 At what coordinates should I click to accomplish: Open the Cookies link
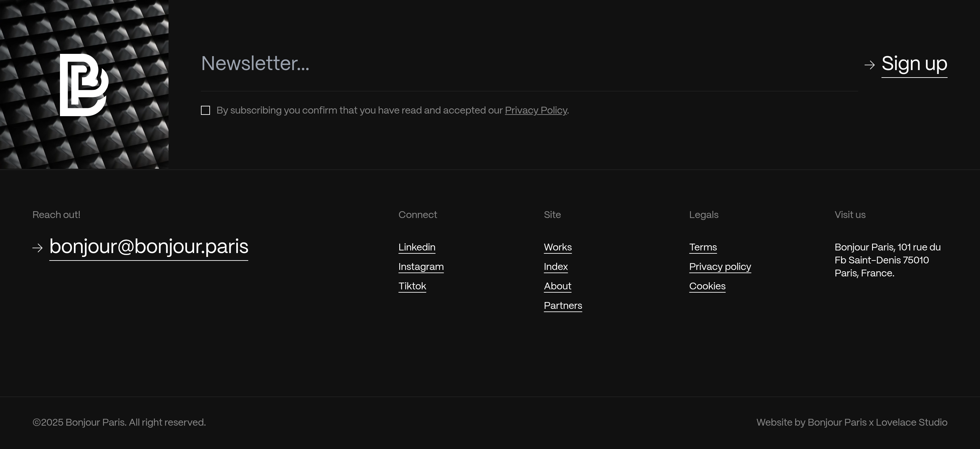point(707,286)
